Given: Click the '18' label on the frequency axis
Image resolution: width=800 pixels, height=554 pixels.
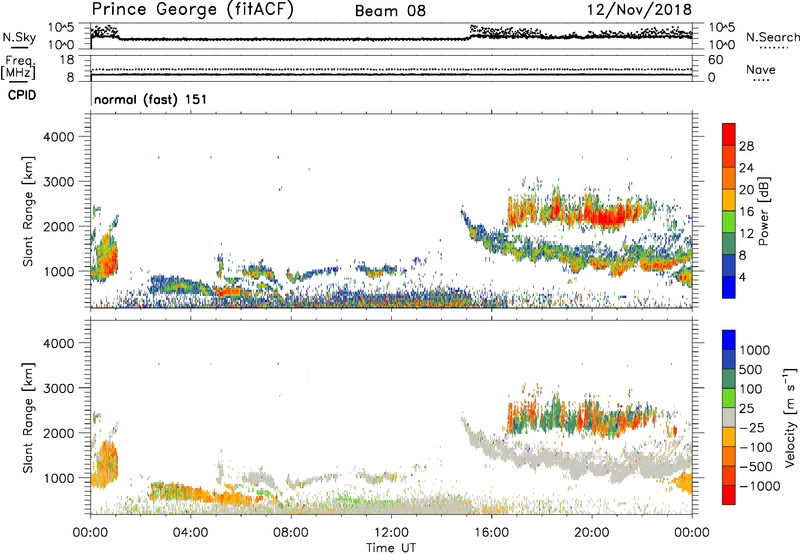Looking at the screenshot, I should tap(66, 60).
